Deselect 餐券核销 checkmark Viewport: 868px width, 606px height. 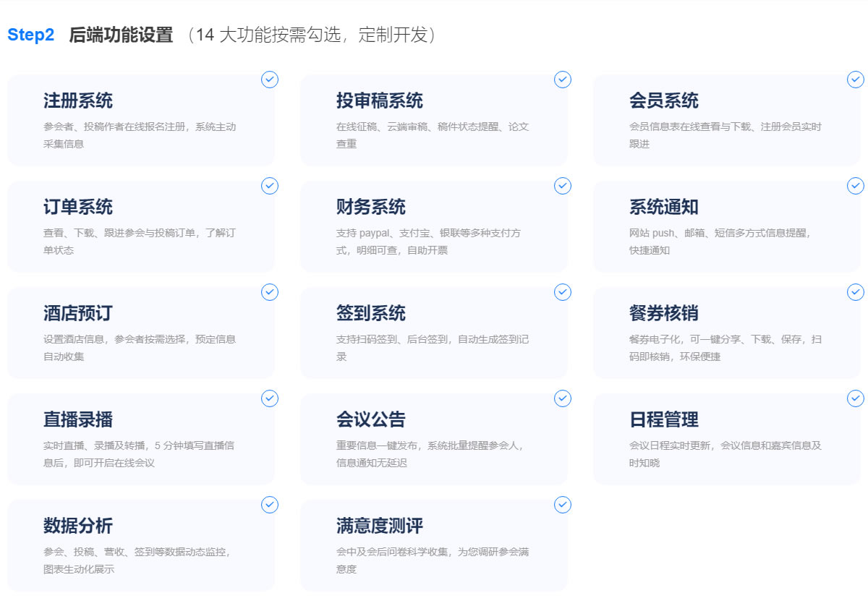point(856,292)
